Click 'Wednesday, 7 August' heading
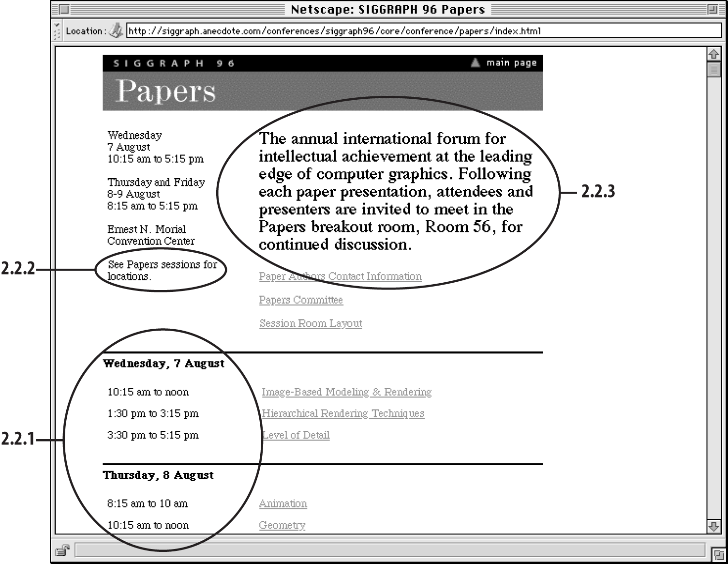Screen dimensions: 728x564 [x=163, y=364]
